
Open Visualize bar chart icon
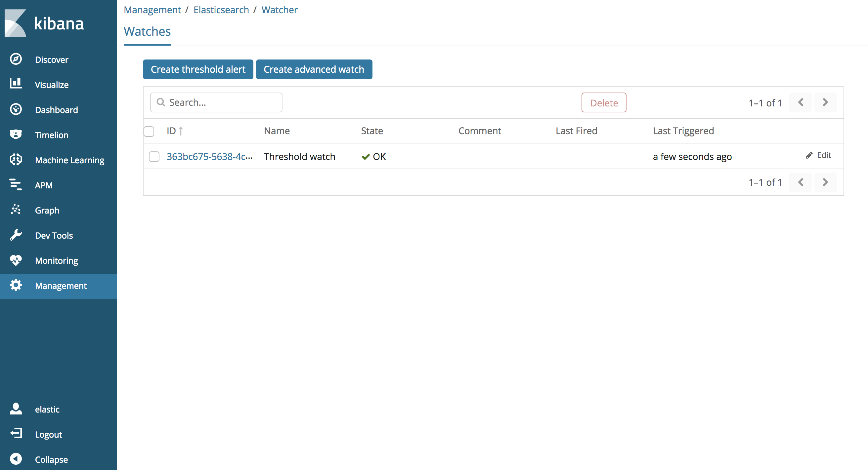coord(16,84)
